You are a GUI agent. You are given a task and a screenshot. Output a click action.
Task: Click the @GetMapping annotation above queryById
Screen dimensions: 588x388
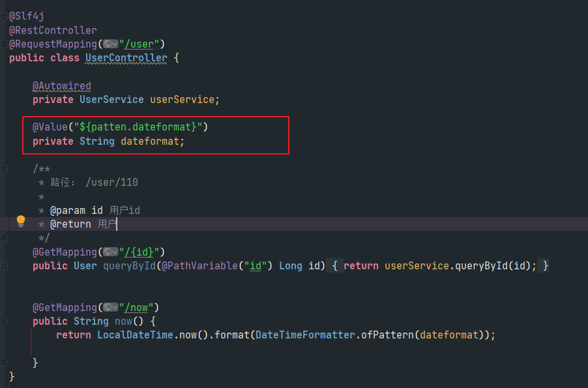click(x=65, y=252)
